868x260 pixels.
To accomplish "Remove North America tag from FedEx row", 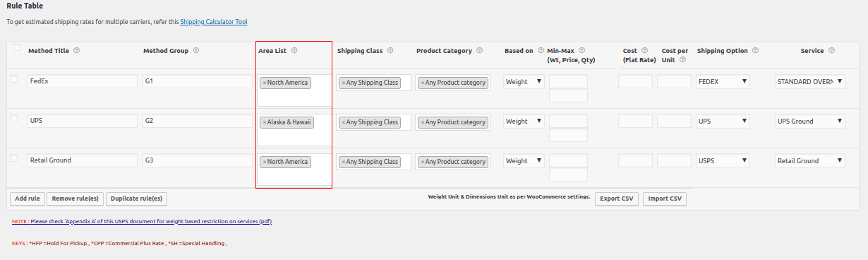I will tap(264, 83).
